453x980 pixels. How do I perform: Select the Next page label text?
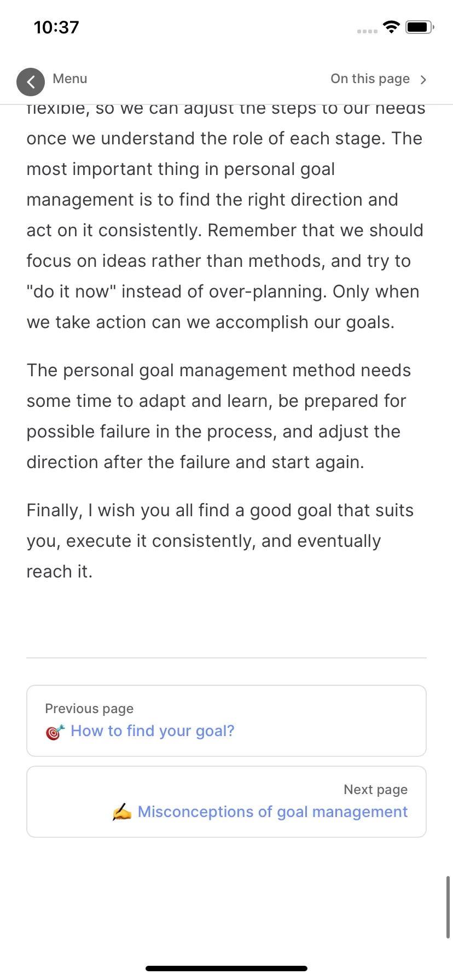pyautogui.click(x=376, y=790)
